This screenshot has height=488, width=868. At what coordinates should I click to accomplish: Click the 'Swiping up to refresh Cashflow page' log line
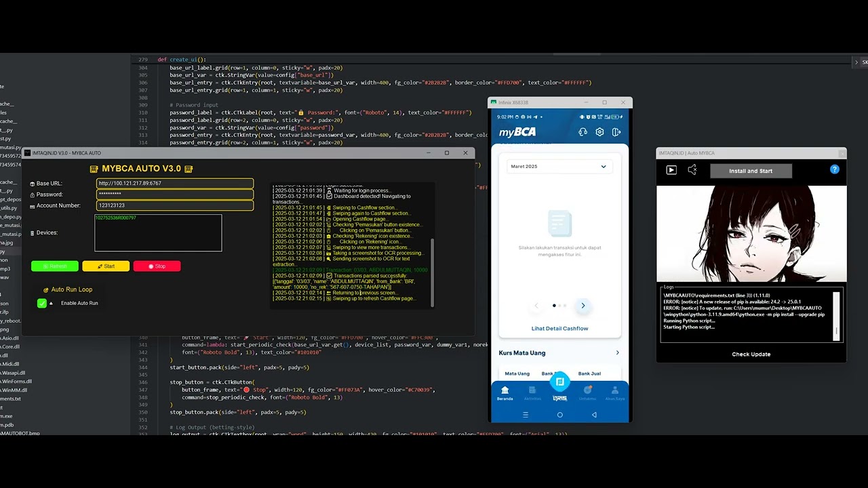pos(344,298)
